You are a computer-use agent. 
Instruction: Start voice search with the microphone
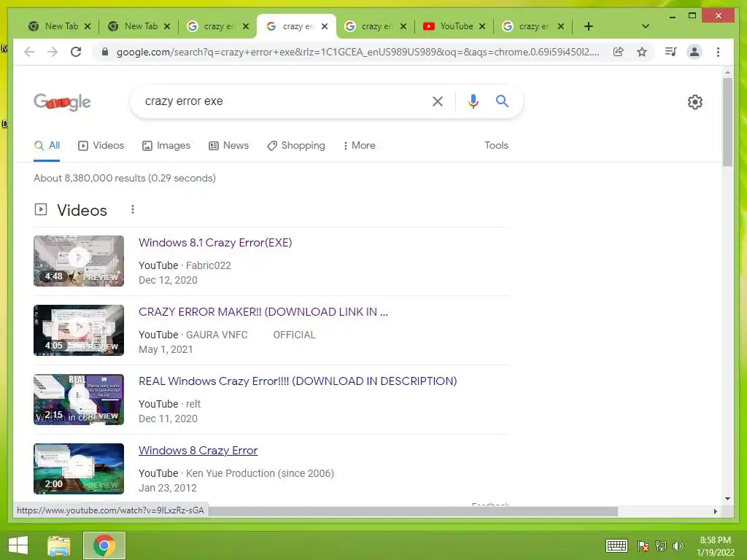473,101
